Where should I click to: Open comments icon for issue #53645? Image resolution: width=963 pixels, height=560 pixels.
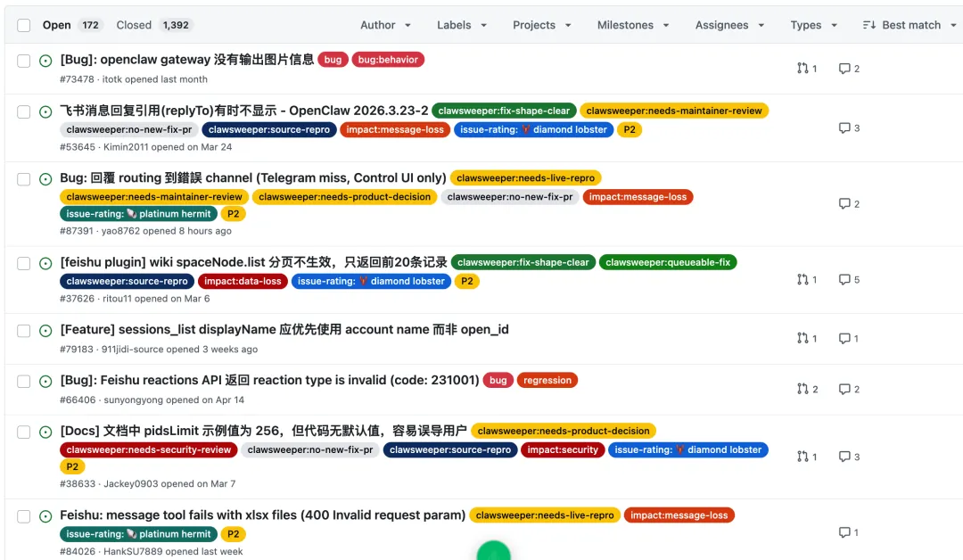(844, 128)
